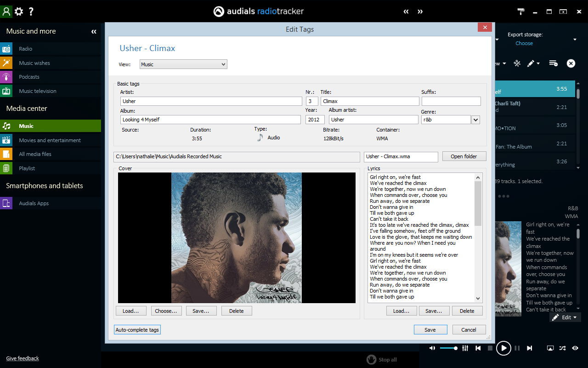Select the track with duration 3:05
The width and height of the screenshot is (588, 368).
[x=535, y=125]
